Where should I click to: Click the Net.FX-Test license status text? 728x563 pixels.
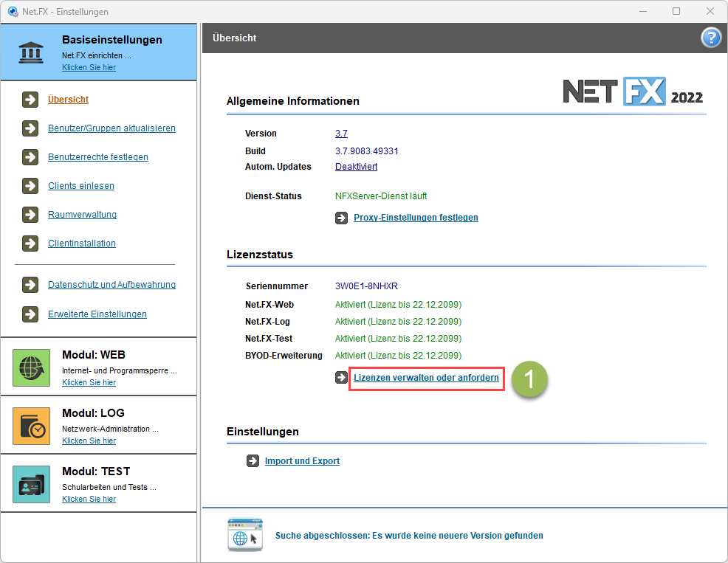pyautogui.click(x=399, y=339)
